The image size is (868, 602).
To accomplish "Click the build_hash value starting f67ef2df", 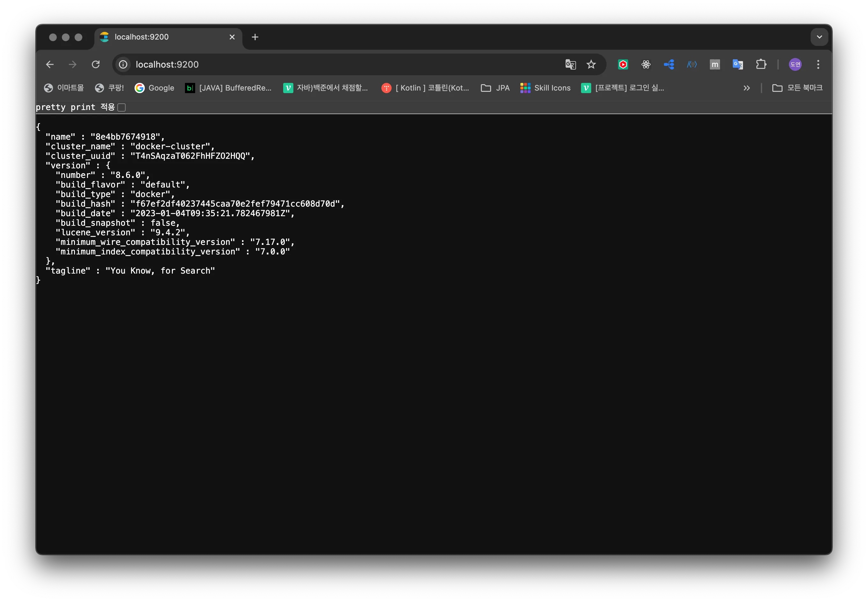I will point(235,204).
